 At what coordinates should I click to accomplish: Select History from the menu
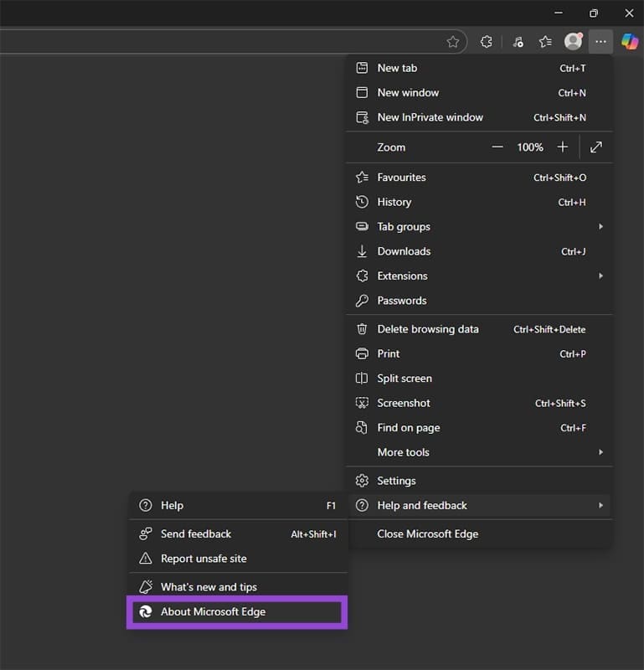[394, 202]
